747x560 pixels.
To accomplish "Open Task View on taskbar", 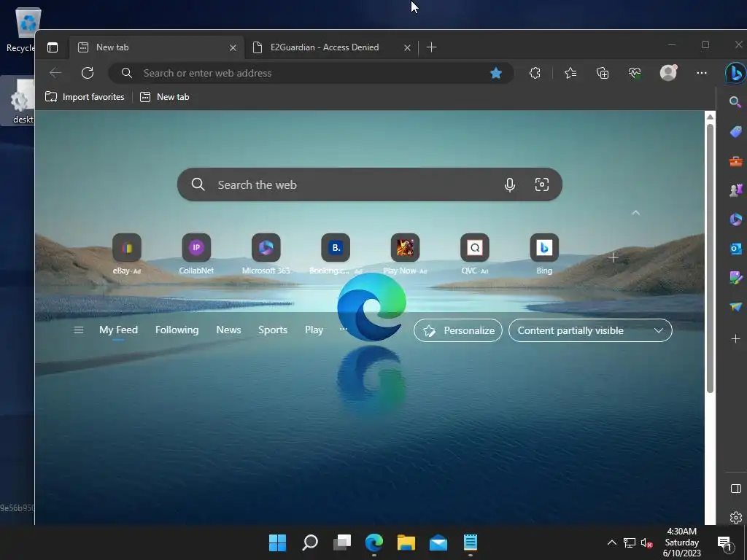I will point(342,542).
